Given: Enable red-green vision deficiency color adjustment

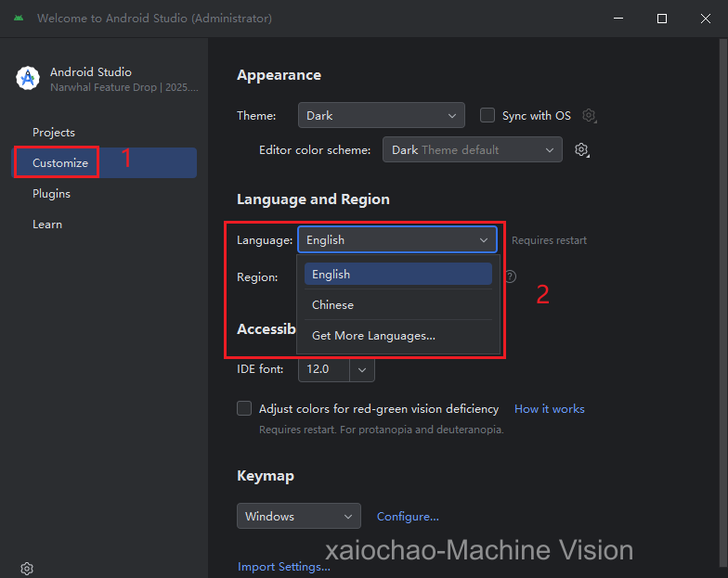Looking at the screenshot, I should pos(244,408).
